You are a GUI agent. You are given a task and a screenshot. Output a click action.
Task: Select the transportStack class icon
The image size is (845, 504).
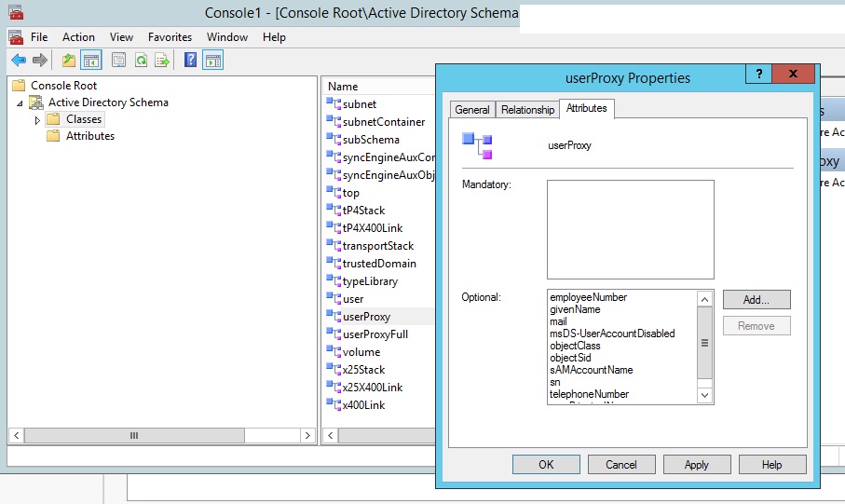pyautogui.click(x=334, y=244)
